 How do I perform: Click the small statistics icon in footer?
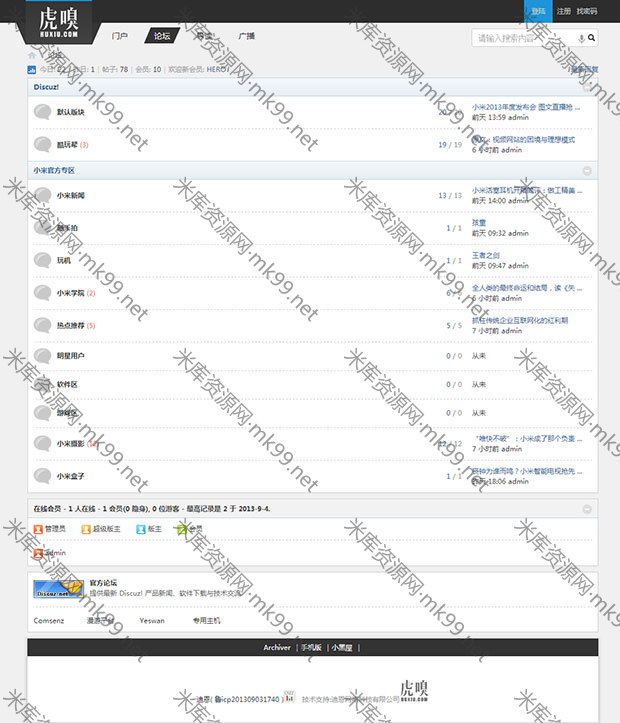pos(289,696)
